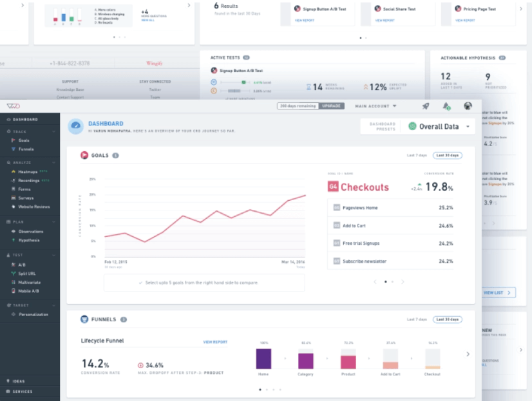Click the rocket icon in top bar

click(x=426, y=106)
